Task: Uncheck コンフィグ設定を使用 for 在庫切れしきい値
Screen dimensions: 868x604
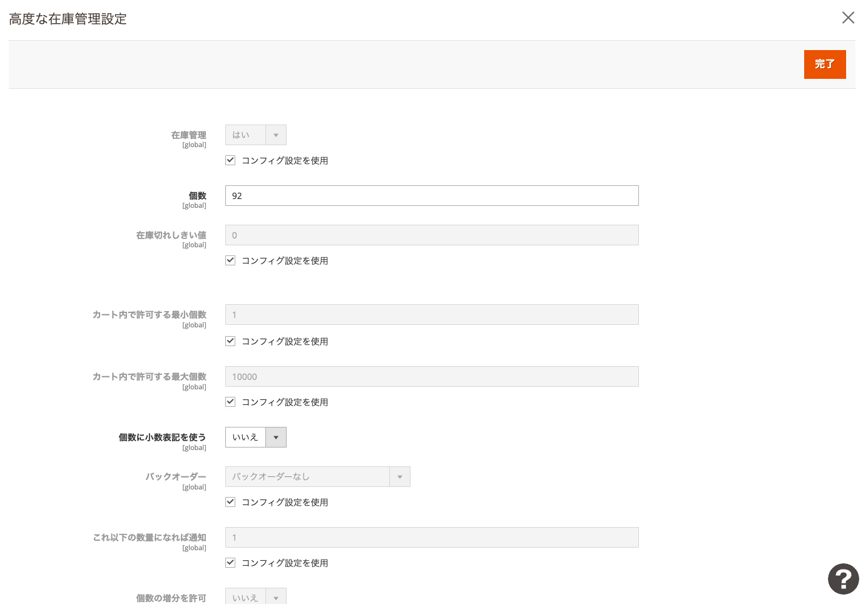Action: pyautogui.click(x=230, y=260)
